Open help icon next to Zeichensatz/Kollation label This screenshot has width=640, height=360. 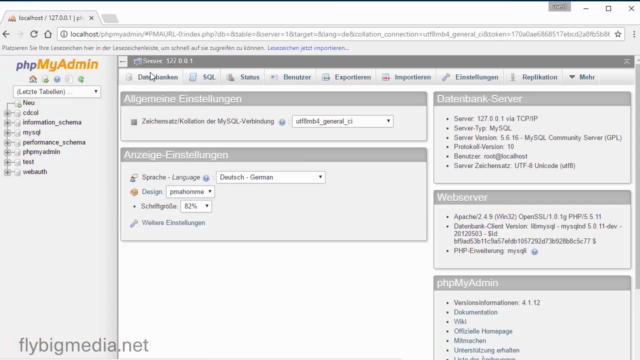click(282, 122)
